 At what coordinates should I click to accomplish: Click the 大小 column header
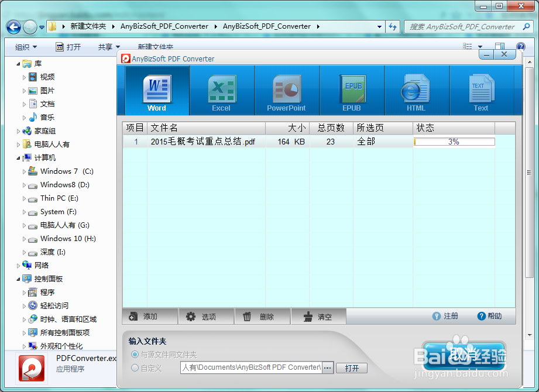pos(288,128)
